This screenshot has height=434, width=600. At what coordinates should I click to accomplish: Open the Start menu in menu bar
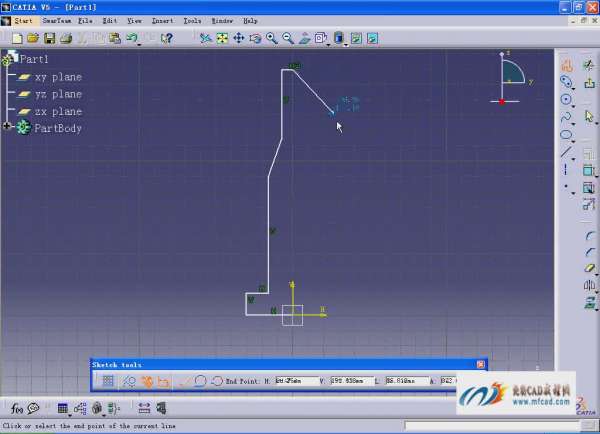pyautogui.click(x=22, y=20)
